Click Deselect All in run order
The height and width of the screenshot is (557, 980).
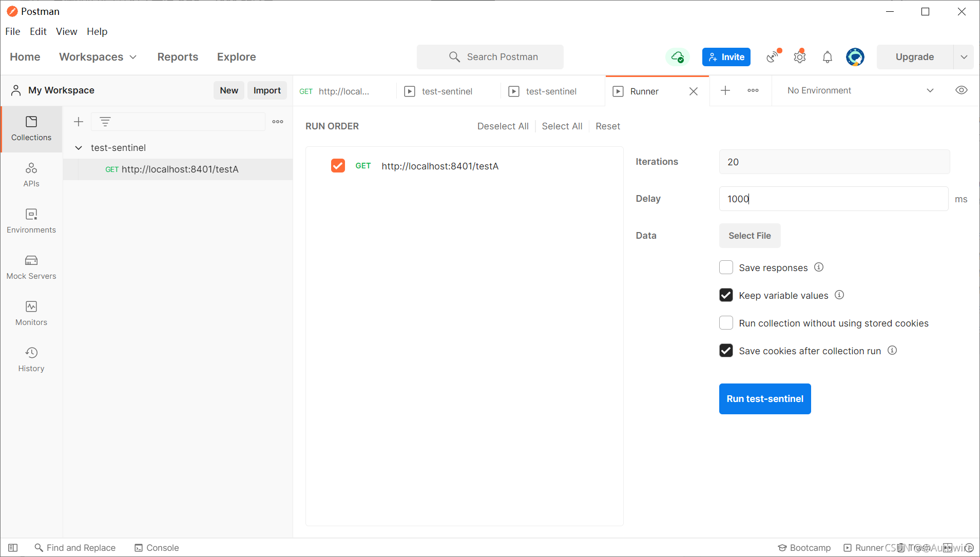[503, 126]
